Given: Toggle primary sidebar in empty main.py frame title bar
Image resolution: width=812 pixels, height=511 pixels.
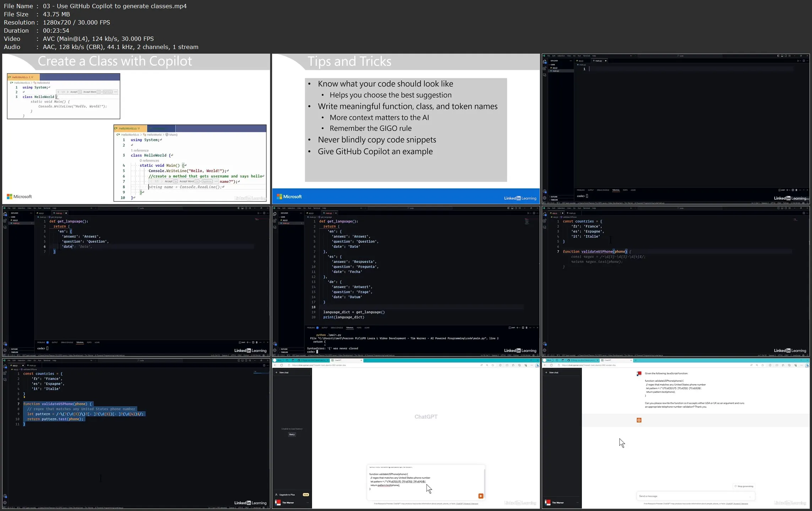Looking at the screenshot, I should tap(778, 56).
